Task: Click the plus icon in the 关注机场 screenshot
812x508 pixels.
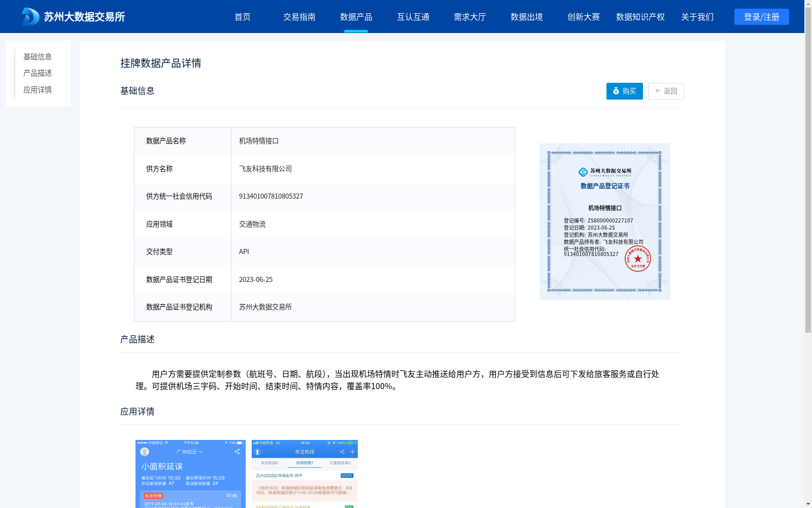Action: coord(352,452)
